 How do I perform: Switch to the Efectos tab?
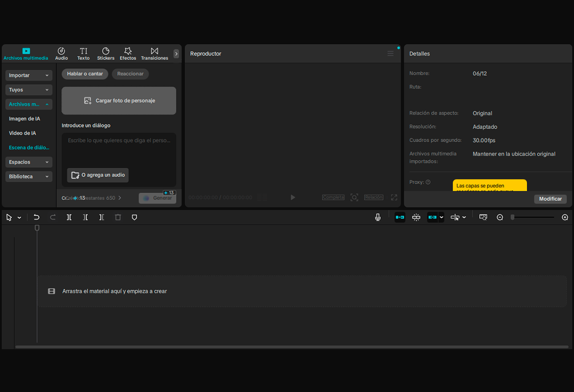coord(128,54)
